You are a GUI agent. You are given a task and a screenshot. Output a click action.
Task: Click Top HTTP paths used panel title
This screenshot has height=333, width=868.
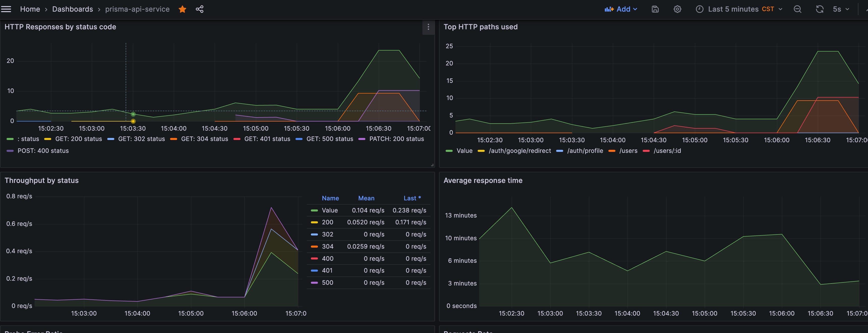(x=480, y=27)
